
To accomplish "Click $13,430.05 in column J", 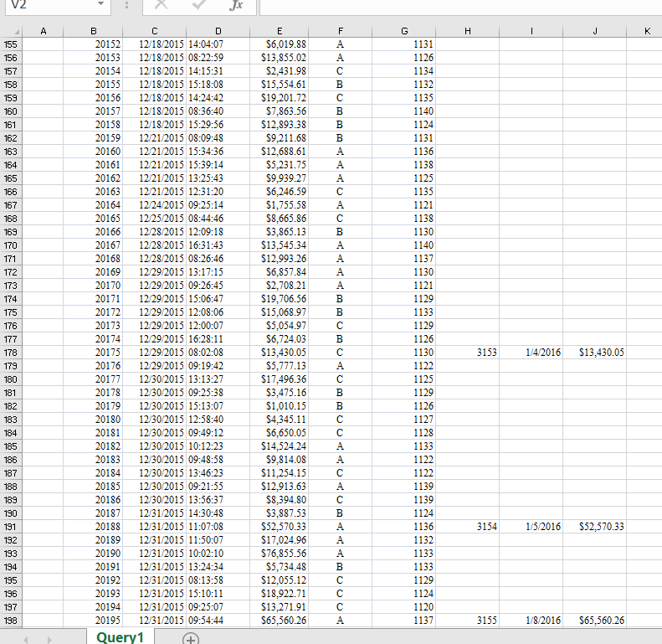I will point(595,353).
